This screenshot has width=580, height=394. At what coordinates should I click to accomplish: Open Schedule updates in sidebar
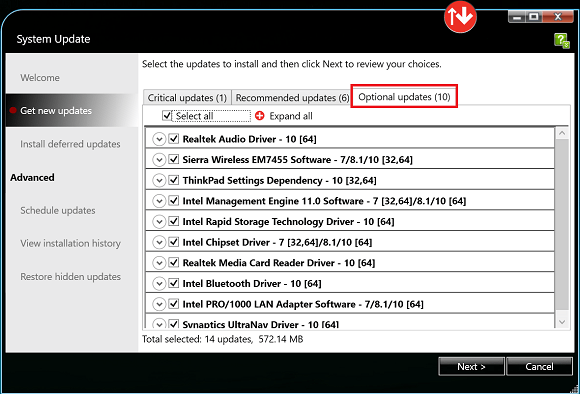(58, 211)
